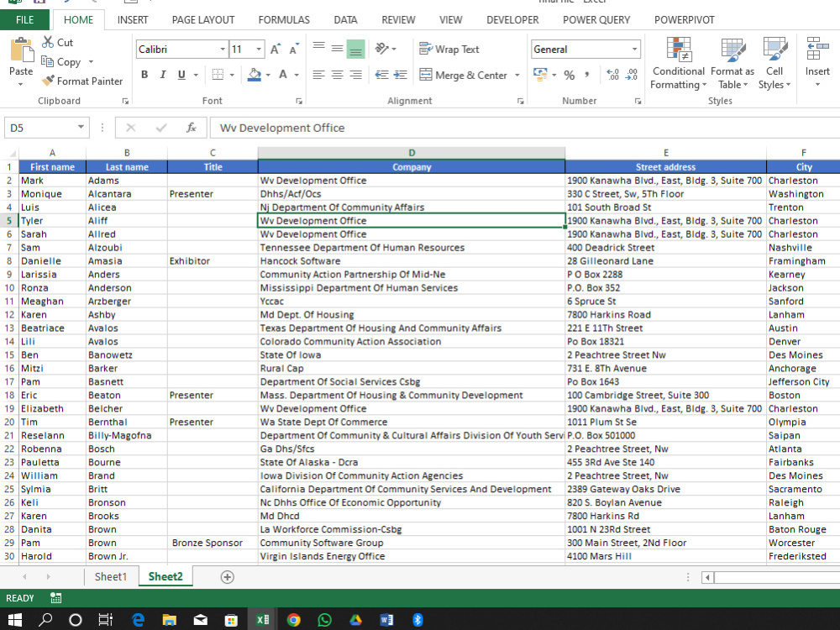Open Alignment settings dialog launcher
This screenshot has height=630, width=840.
(x=520, y=101)
